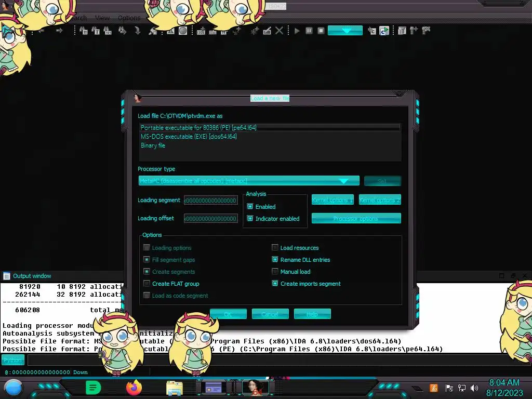532x399 pixels.
Task: Open the debugger selection dropdown in toolbar
Action: (345, 31)
